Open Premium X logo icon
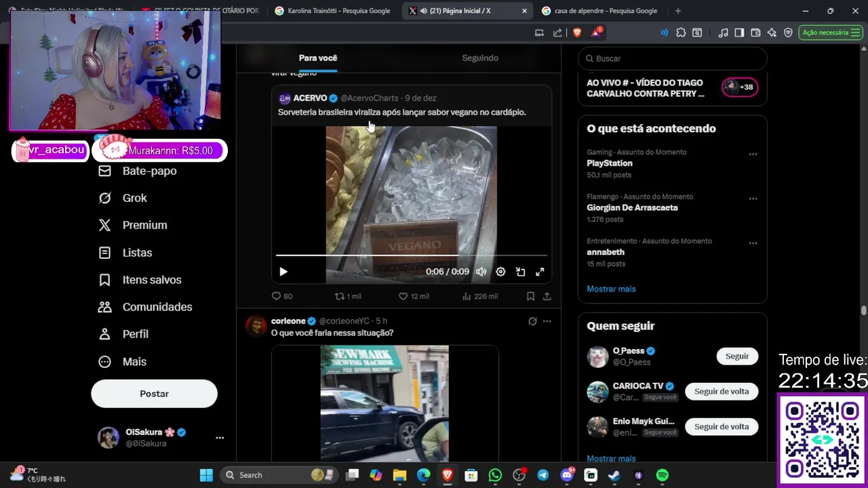Image resolution: width=868 pixels, height=488 pixels. click(104, 225)
